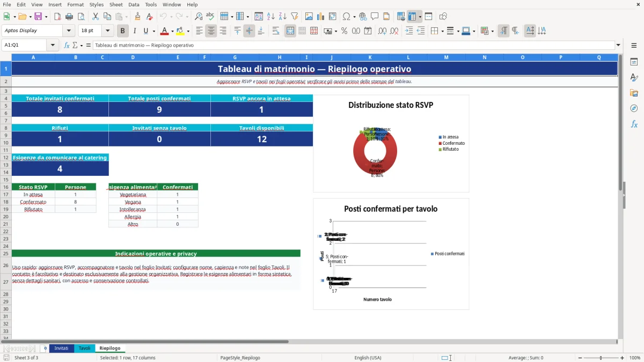The height and width of the screenshot is (362, 644).
Task: Click the zoom in plus button
Action: tap(623, 358)
